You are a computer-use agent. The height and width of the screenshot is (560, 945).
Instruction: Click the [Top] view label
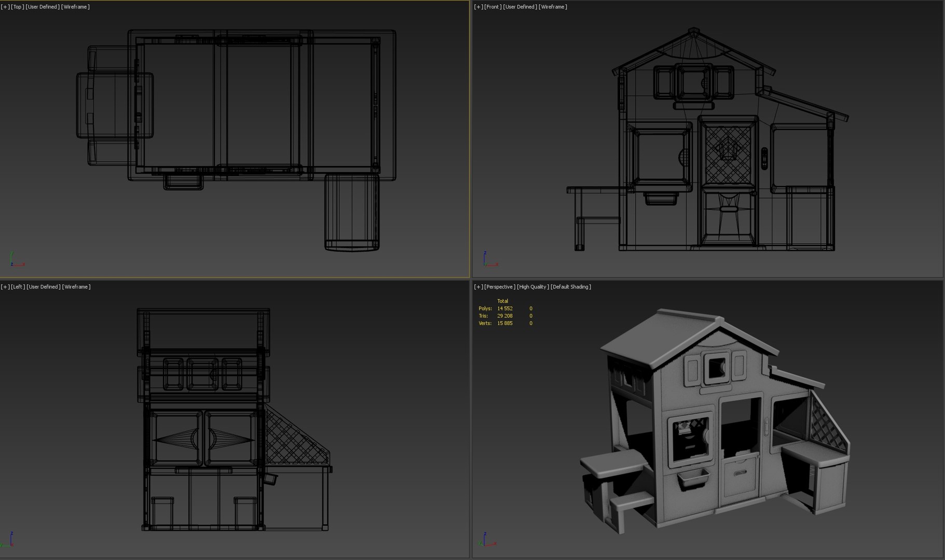[x=18, y=7]
